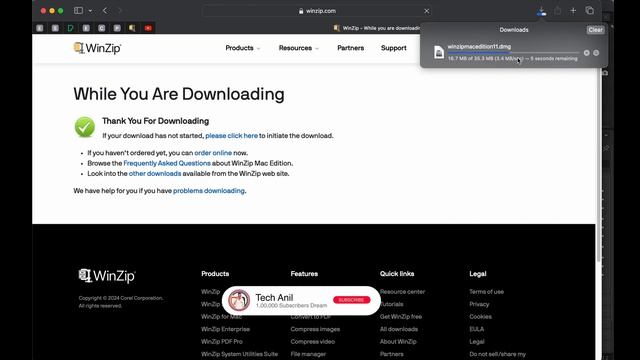Open WinZip System Utilities Suite link
Viewport: 640px width, 360px height.
coord(240,354)
